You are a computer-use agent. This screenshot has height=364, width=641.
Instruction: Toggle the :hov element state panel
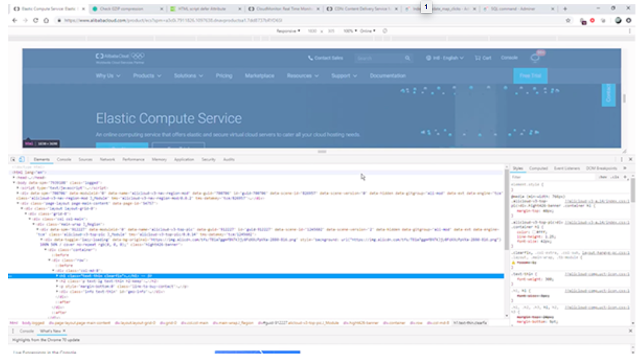pyautogui.click(x=602, y=176)
